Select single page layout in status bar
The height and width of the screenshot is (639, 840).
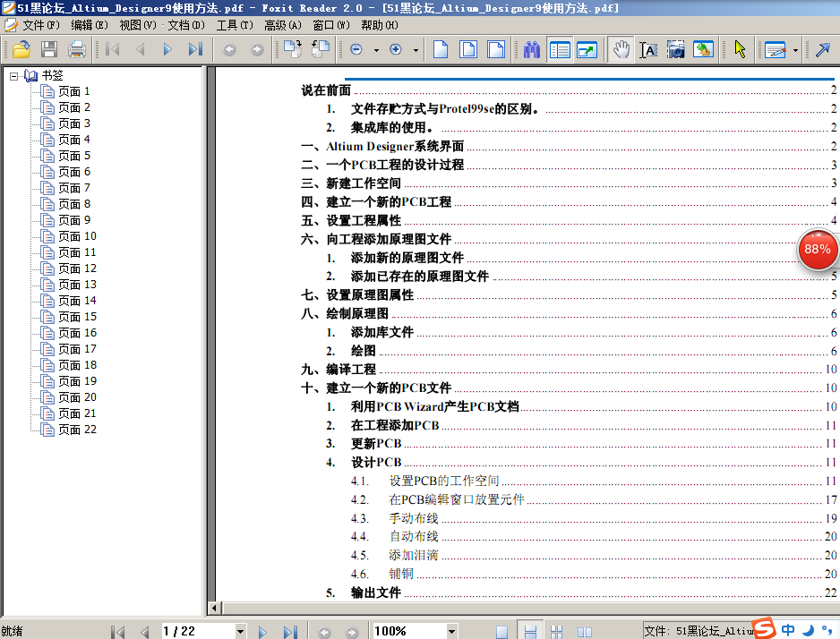pos(502,632)
